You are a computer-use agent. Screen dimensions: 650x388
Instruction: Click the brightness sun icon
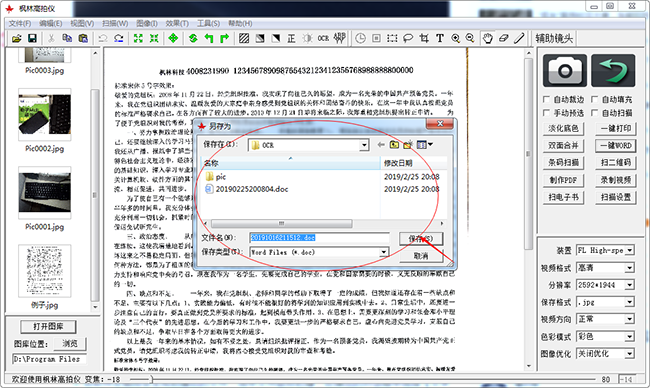click(307, 39)
